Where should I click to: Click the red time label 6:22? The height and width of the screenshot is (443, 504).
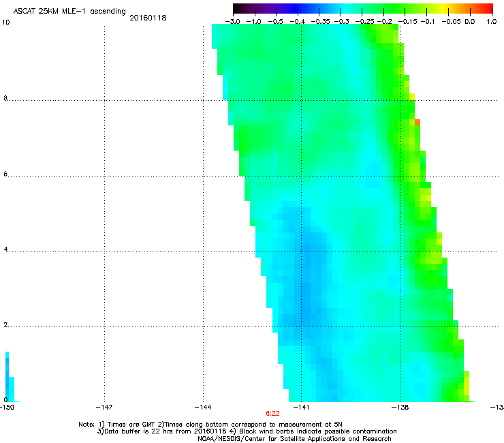pyautogui.click(x=272, y=414)
